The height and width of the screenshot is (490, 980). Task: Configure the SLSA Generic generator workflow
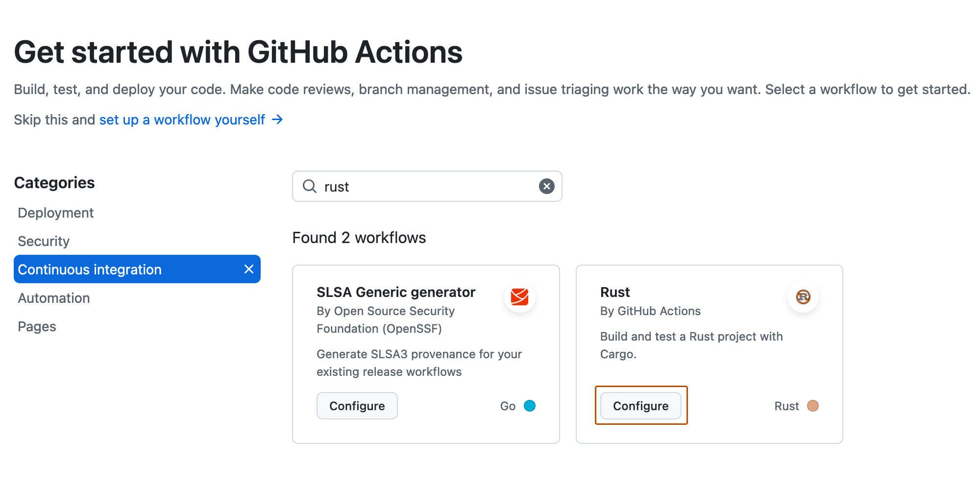click(x=357, y=406)
